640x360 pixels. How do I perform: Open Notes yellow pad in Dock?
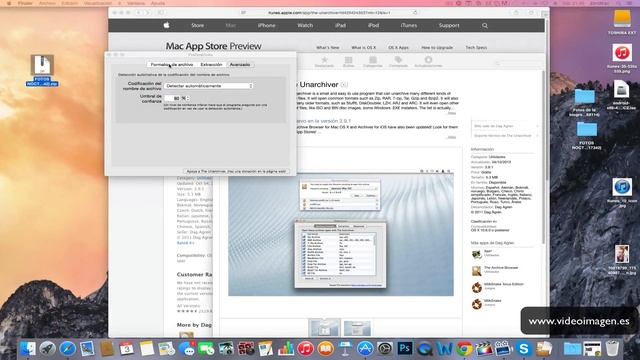(147, 349)
